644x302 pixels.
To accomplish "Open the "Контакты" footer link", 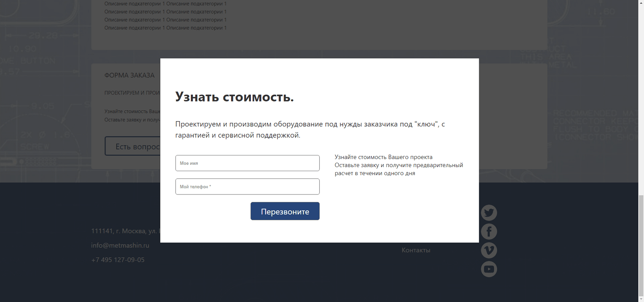I will [x=416, y=250].
